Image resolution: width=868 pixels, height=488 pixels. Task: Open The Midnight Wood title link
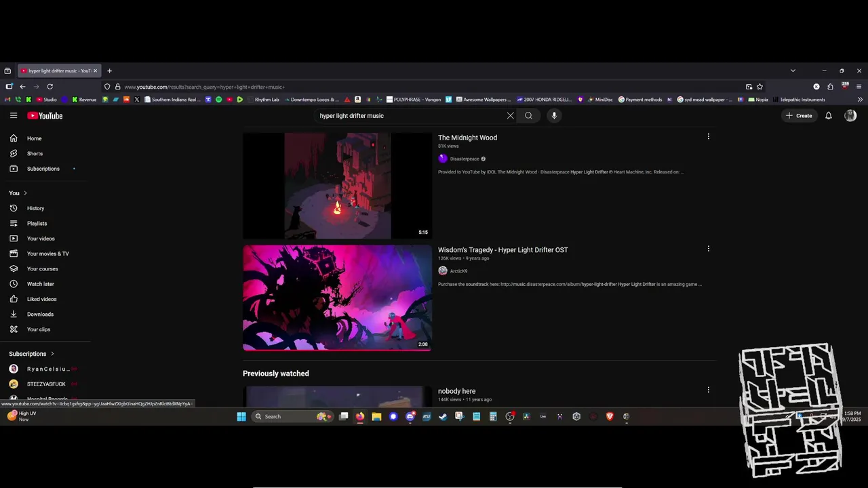point(467,138)
